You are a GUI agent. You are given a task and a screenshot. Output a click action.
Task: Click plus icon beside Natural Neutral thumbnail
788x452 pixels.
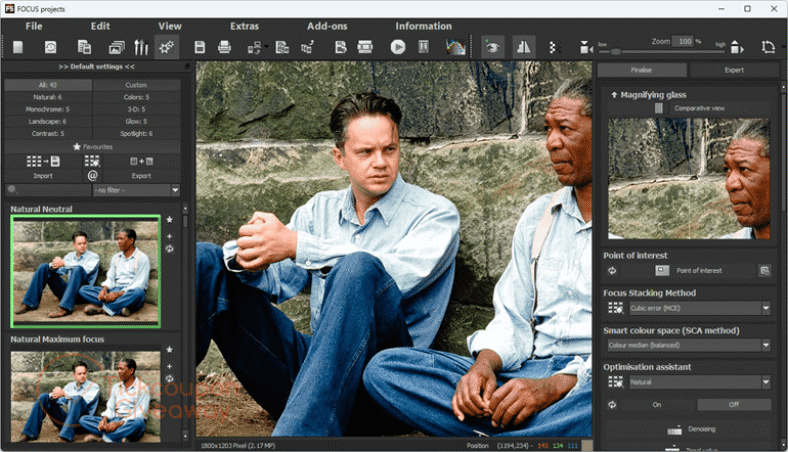[170, 236]
